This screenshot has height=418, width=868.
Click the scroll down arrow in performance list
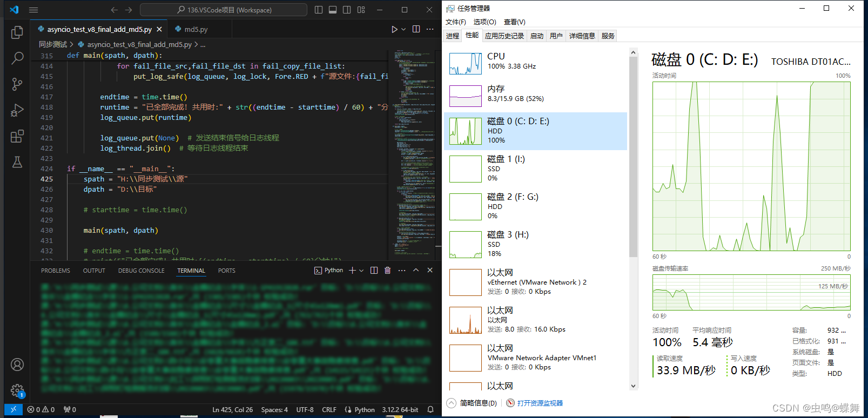pyautogui.click(x=634, y=386)
